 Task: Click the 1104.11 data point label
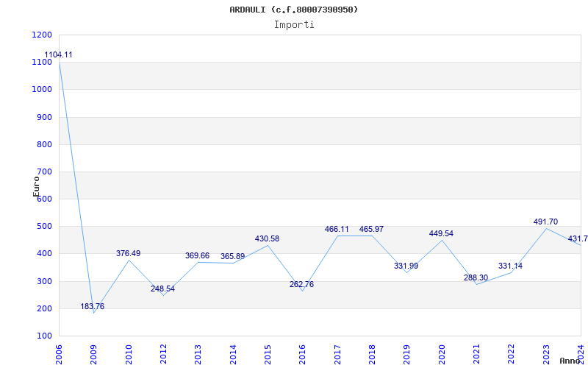click(x=59, y=55)
